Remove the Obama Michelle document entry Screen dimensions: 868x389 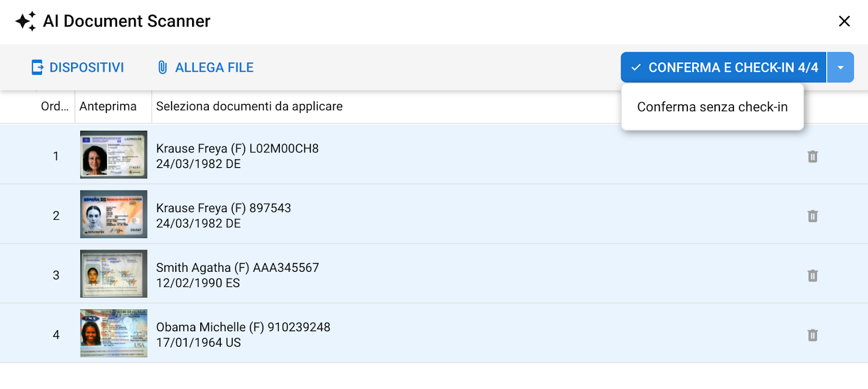pyautogui.click(x=812, y=335)
